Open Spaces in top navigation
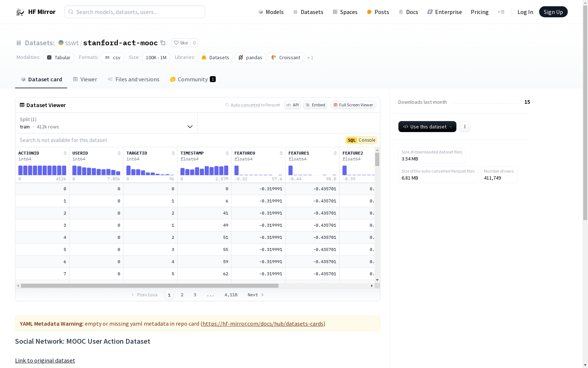 pyautogui.click(x=345, y=12)
